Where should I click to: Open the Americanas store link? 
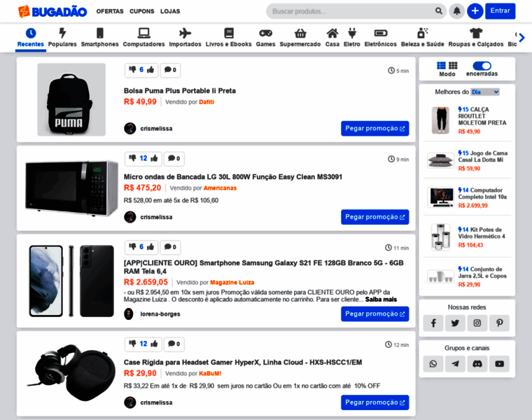click(220, 188)
